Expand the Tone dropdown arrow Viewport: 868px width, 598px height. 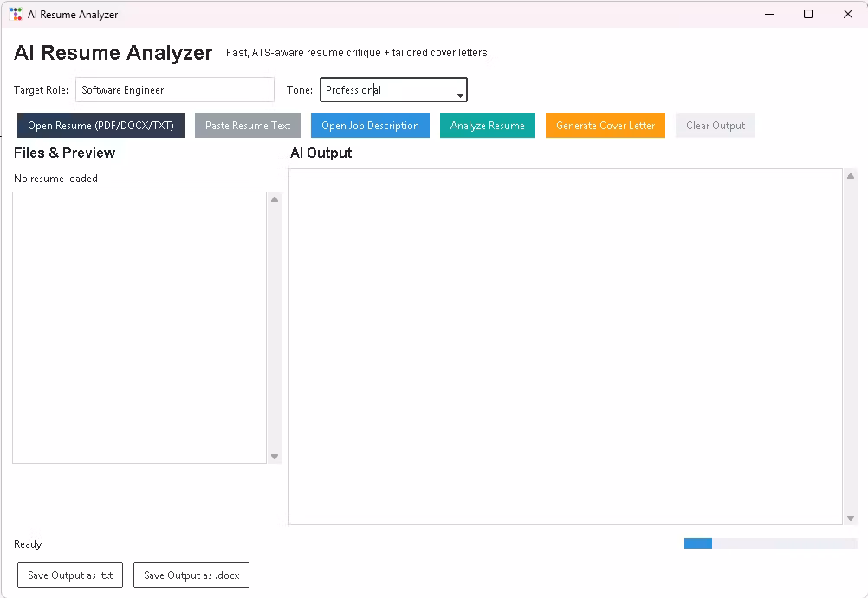pos(460,94)
